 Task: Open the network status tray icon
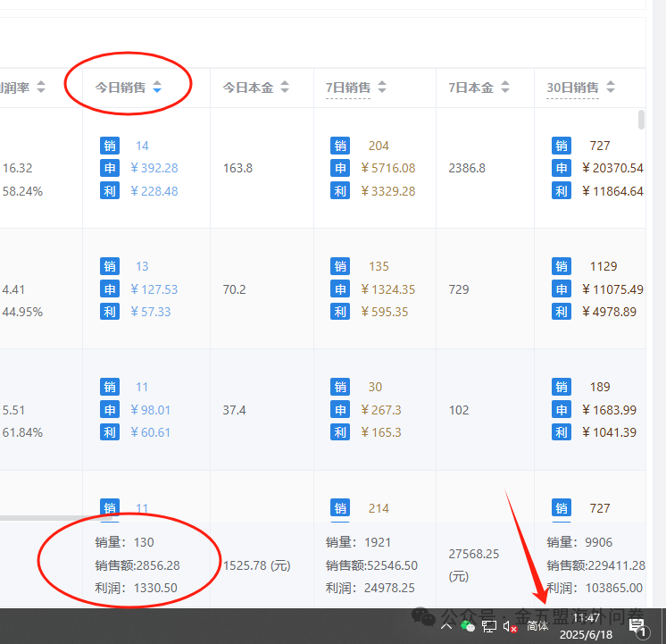(x=489, y=626)
